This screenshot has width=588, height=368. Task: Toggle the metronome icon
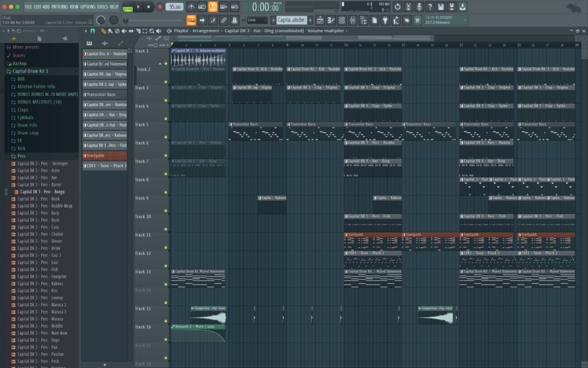[191, 7]
